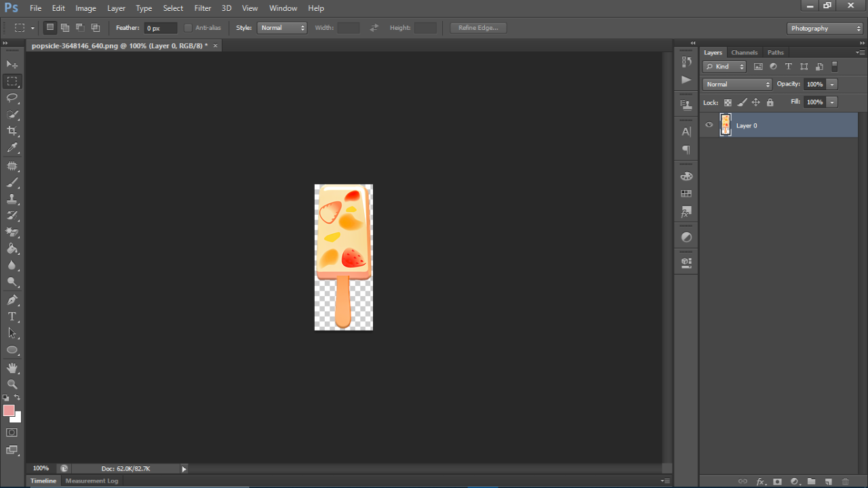Select the History Brush tool
This screenshot has width=868, height=488.
[x=12, y=216]
